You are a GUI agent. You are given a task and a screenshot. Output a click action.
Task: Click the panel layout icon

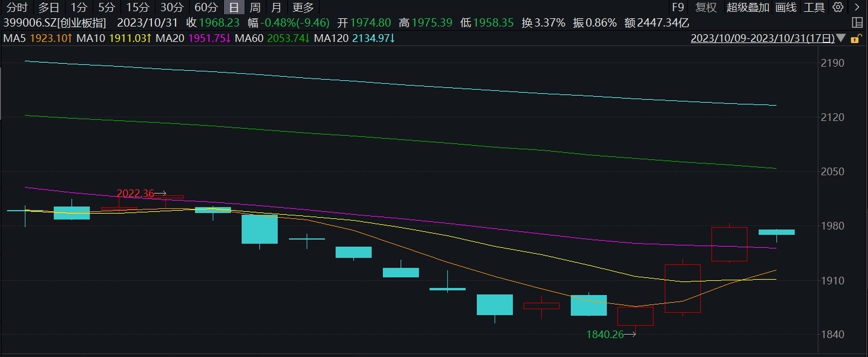pos(857,23)
